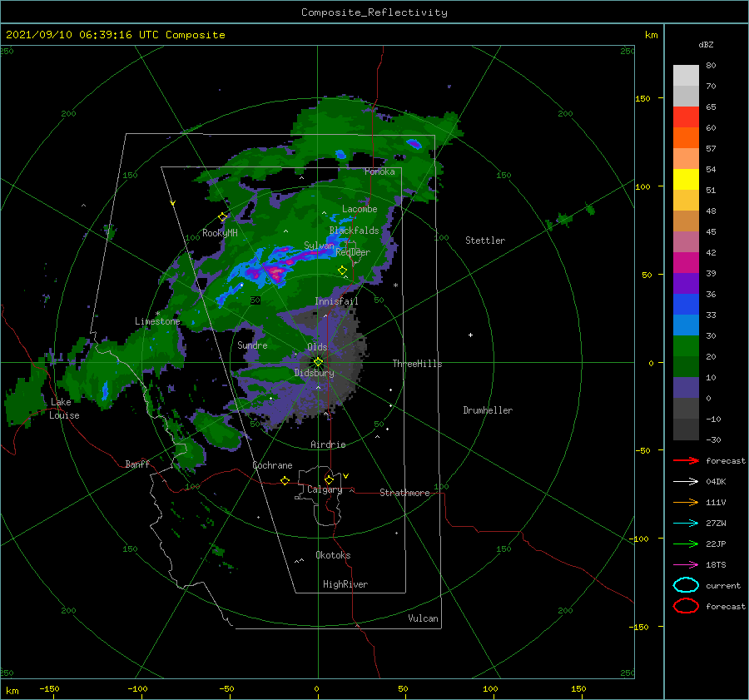Click the Didsbury town label

click(x=315, y=373)
